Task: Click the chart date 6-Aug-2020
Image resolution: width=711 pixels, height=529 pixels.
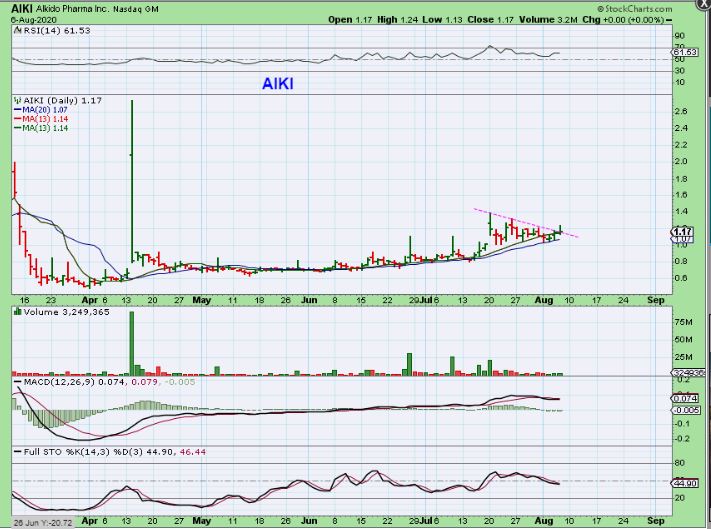Action: point(33,20)
